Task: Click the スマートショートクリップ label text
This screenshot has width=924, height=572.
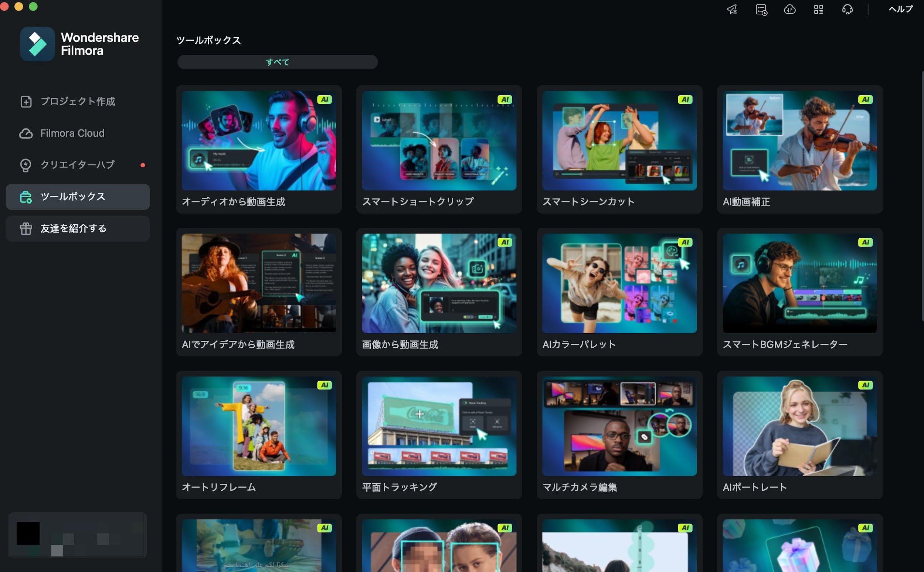Action: [x=418, y=202]
